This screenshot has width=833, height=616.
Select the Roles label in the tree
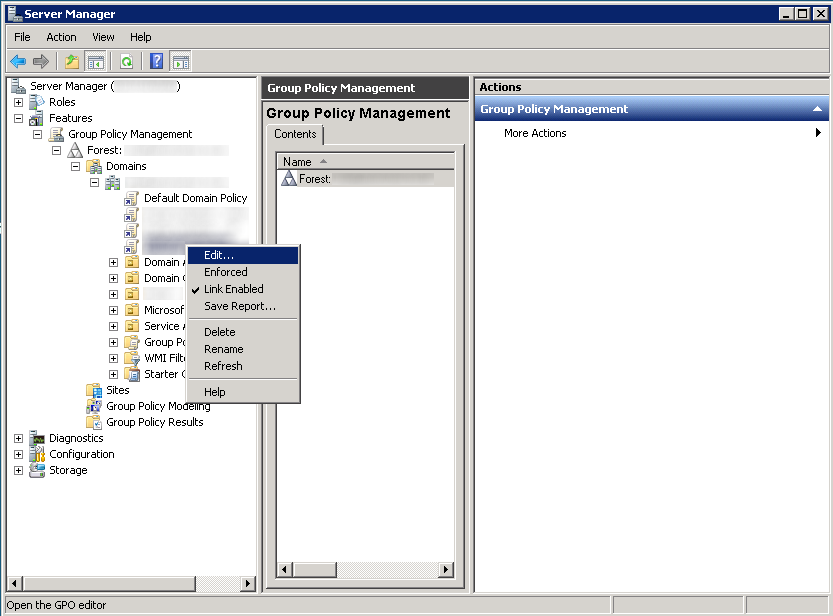click(62, 102)
